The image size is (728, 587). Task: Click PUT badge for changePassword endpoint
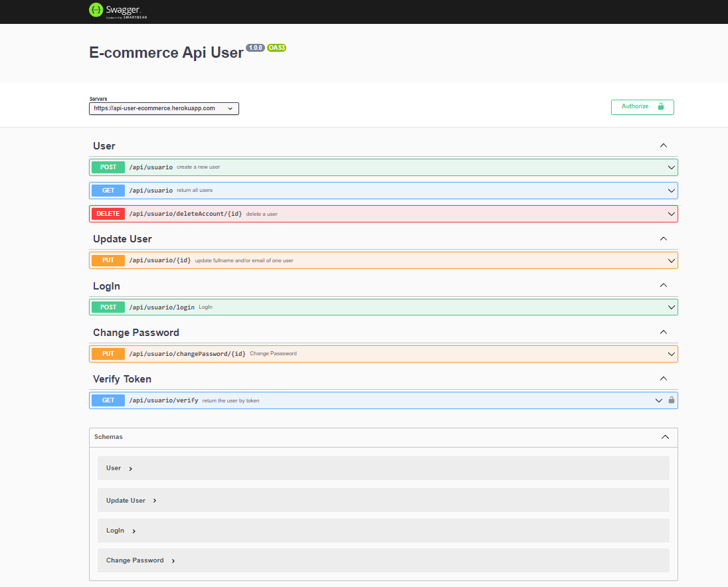pyautogui.click(x=108, y=353)
